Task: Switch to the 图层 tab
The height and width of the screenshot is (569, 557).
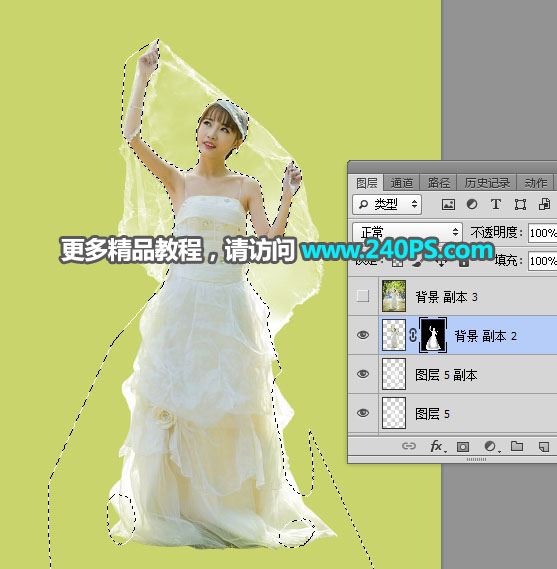Action: (366, 183)
